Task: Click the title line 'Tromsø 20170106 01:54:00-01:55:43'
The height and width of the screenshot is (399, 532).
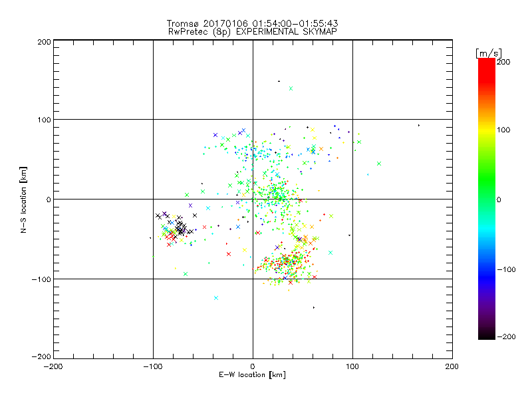Action: tap(252, 23)
